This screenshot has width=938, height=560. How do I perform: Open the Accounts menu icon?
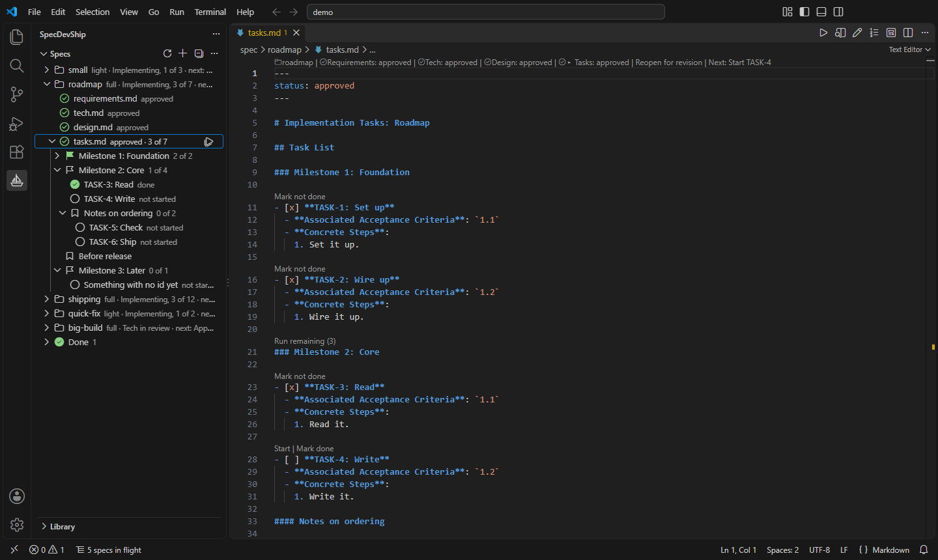[17, 496]
